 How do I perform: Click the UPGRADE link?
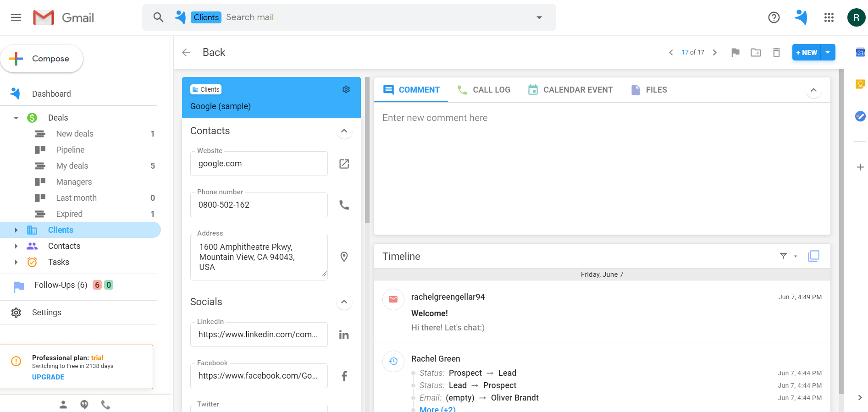(48, 377)
